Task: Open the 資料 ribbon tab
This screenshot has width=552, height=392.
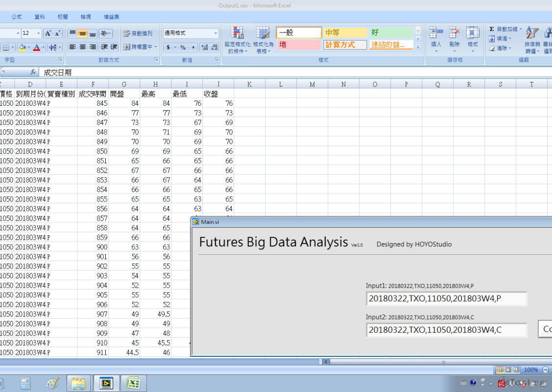Action: point(40,17)
